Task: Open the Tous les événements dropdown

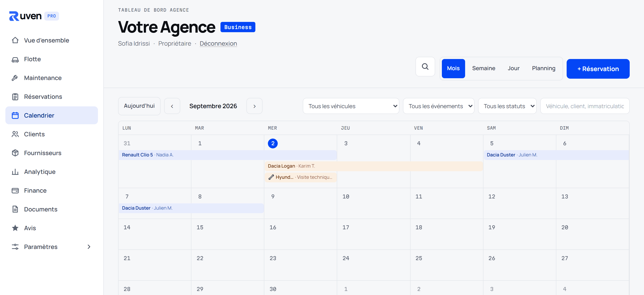Action: [439, 106]
